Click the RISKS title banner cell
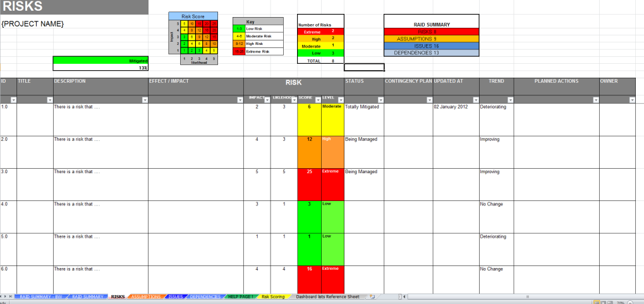Viewport: 644px width, 304px height. (x=74, y=6)
